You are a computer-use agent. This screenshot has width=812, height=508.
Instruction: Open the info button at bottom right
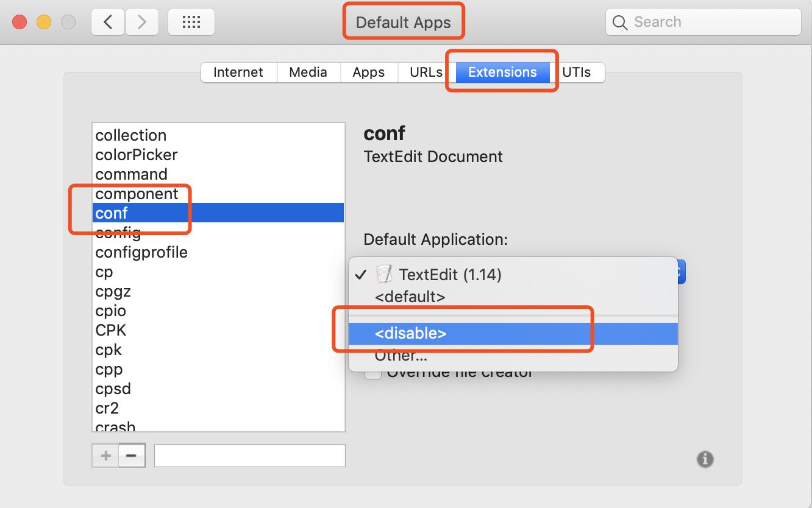(x=705, y=459)
